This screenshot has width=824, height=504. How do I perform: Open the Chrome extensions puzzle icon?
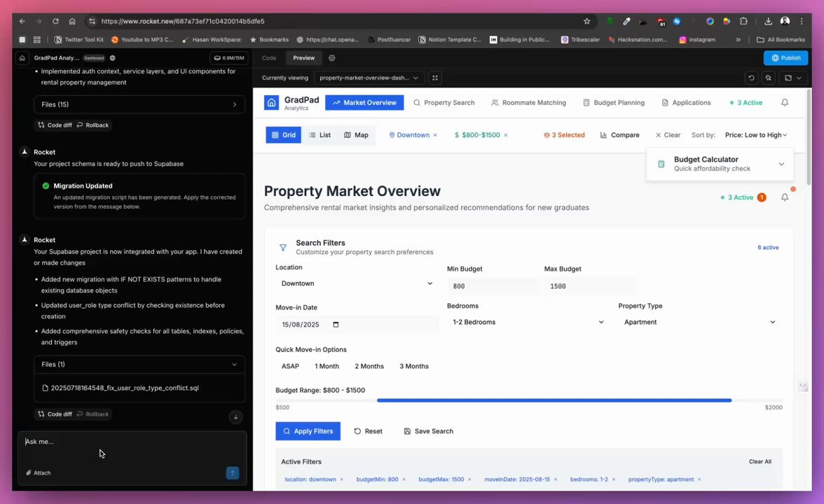pos(743,21)
